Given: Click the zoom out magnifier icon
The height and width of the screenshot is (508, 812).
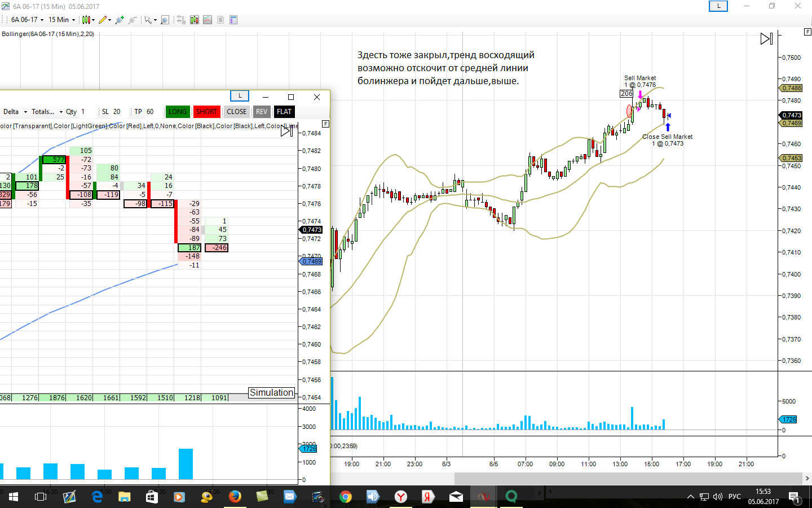Looking at the screenshot, I should pyautogui.click(x=133, y=20).
